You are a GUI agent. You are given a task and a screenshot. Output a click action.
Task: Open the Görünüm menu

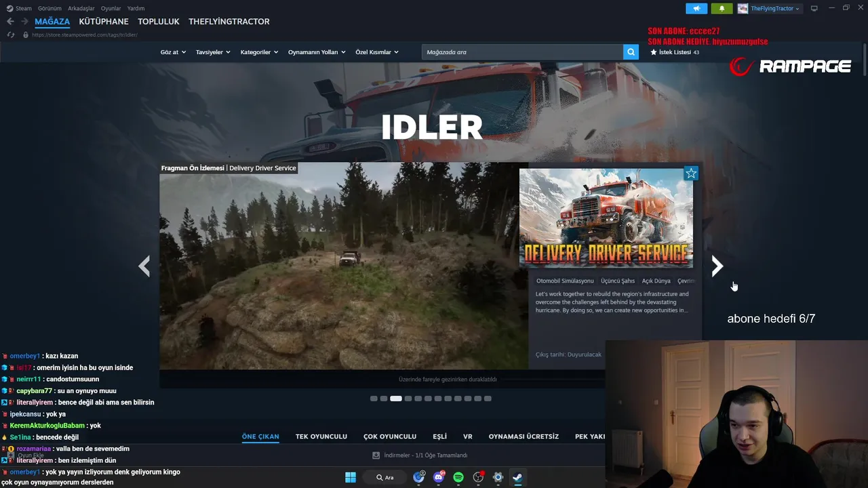[50, 9]
